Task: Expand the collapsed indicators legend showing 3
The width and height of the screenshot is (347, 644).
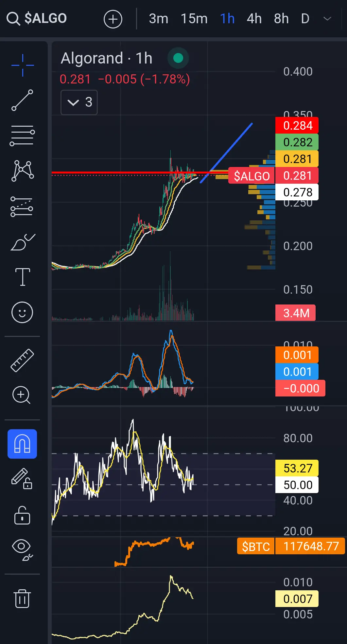Action: coord(79,102)
